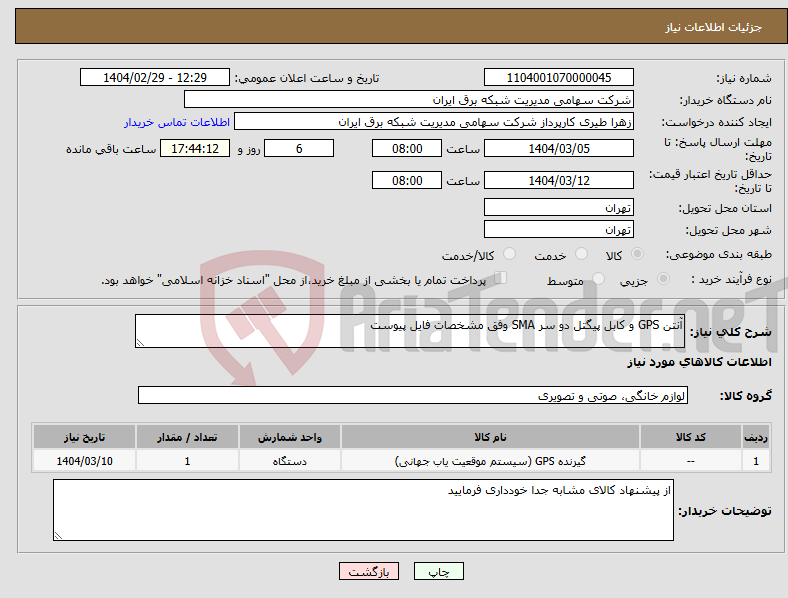Click the resize handle of توضیحات خریدار textarea
The image size is (788, 598).
click(58, 536)
